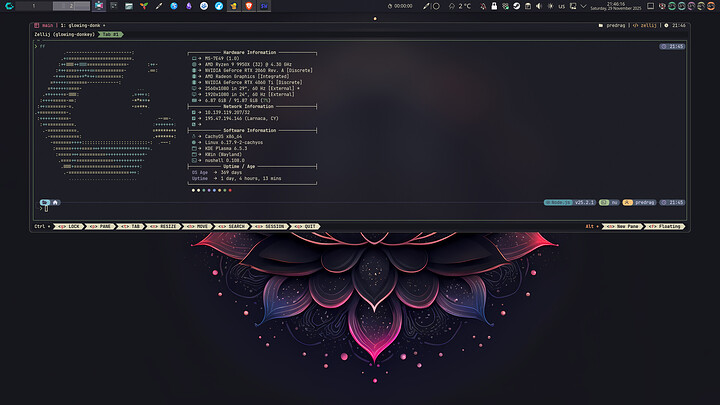Open the color picker pen icon in panel
This screenshot has height=405, width=720.
[427, 6]
